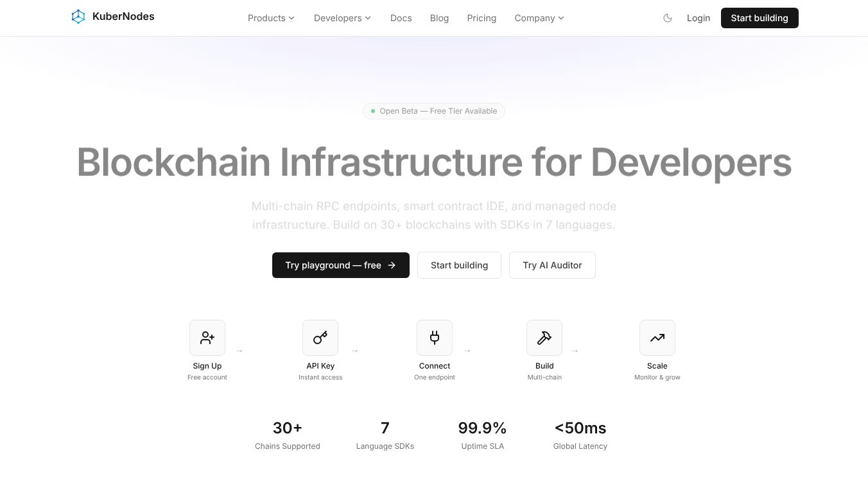
Task: Click the 'Multi-chain' caption under Build
Action: (544, 378)
